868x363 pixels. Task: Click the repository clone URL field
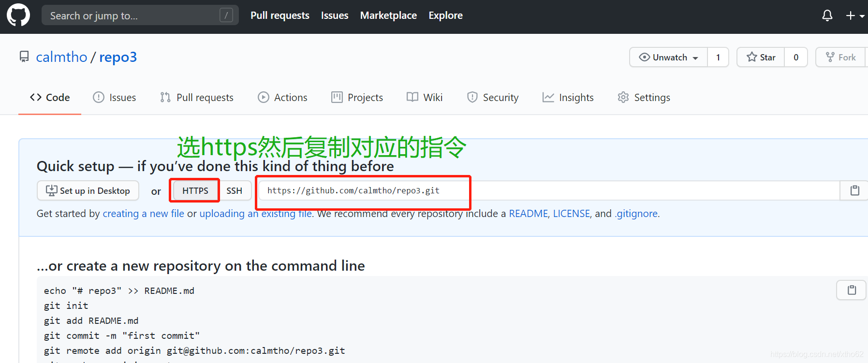(549, 190)
